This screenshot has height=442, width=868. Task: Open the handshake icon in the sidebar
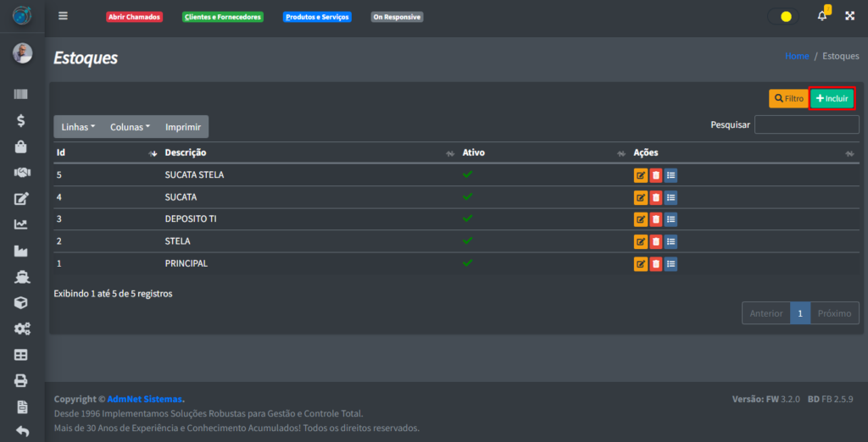[x=21, y=173]
